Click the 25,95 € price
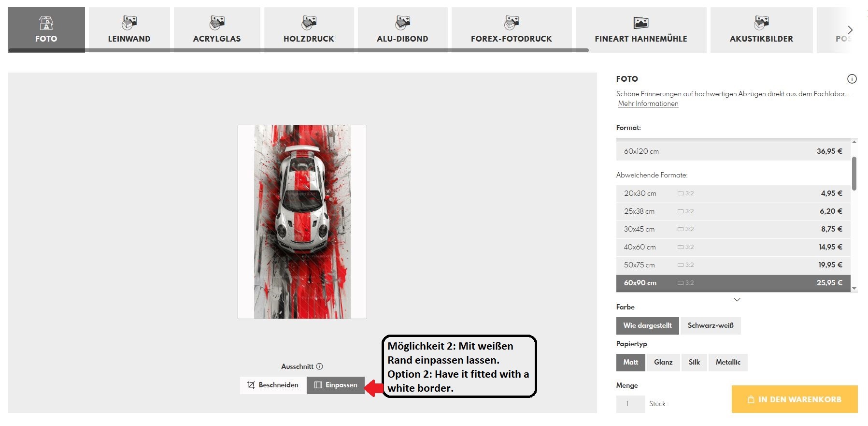 [829, 283]
